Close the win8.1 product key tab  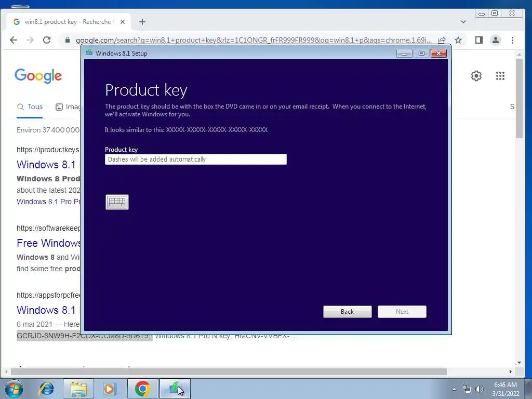tap(123, 22)
